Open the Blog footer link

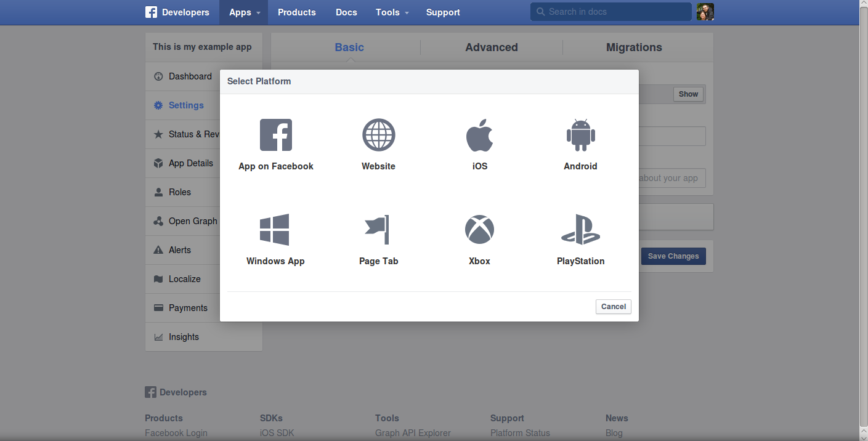(x=614, y=433)
